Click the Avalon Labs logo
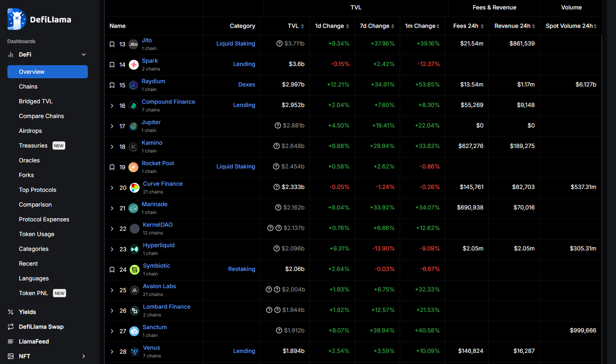Image resolution: width=616 pixels, height=364 pixels. pyautogui.click(x=135, y=290)
